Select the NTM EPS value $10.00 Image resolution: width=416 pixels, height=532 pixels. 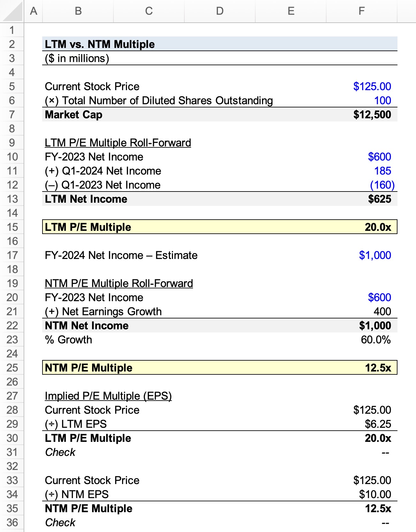tap(375, 494)
